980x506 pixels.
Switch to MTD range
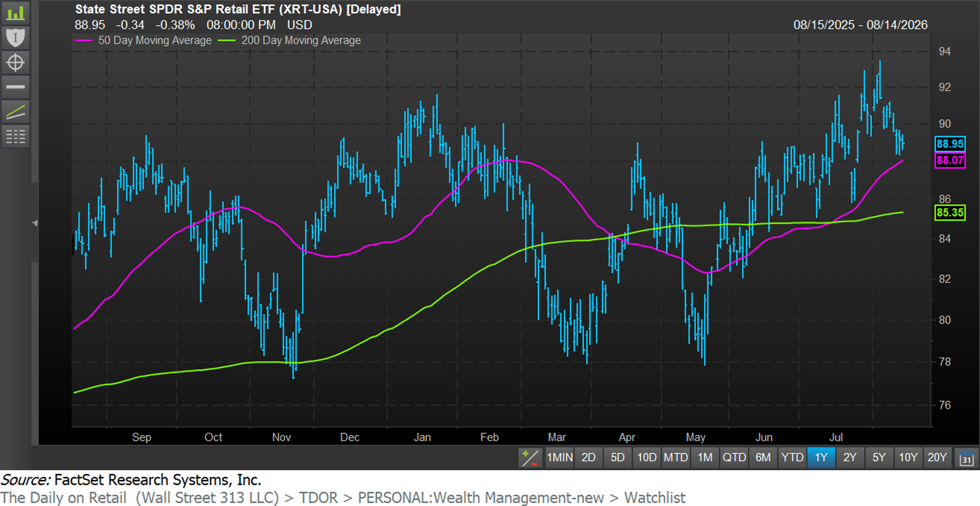click(x=676, y=457)
